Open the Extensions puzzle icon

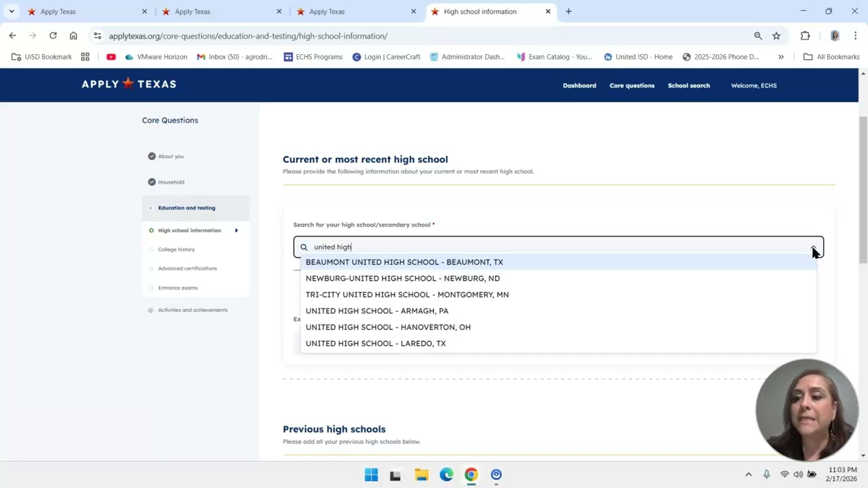[805, 36]
